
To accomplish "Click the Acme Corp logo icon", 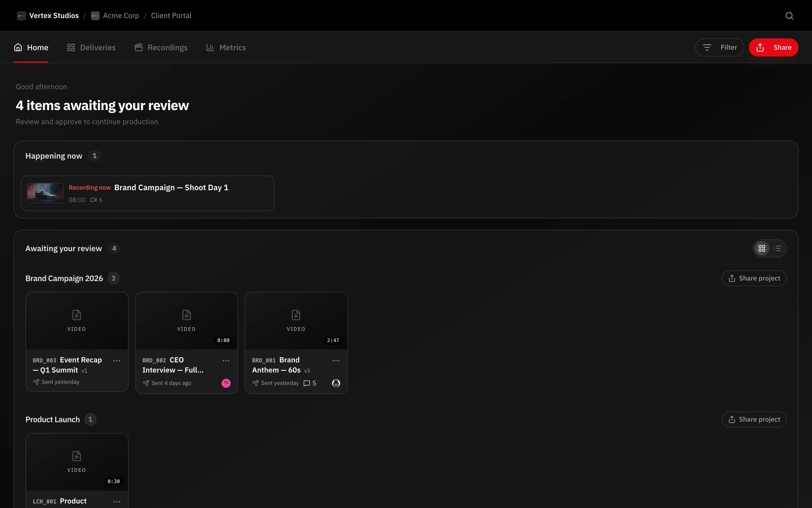I will point(95,16).
